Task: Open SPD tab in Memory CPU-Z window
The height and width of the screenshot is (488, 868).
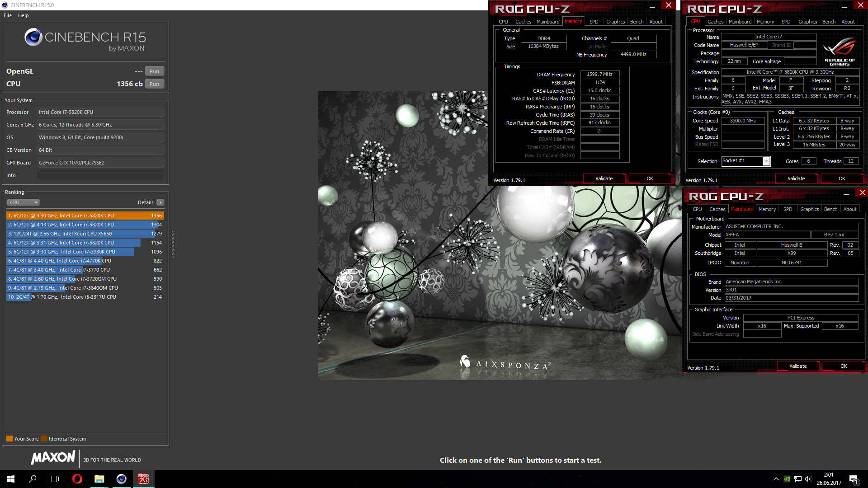Action: coord(594,22)
